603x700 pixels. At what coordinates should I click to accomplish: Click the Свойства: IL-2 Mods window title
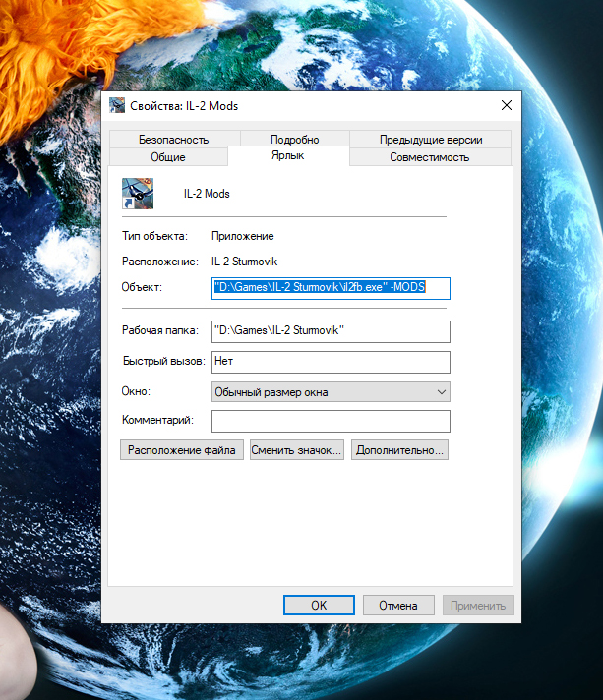[x=184, y=106]
